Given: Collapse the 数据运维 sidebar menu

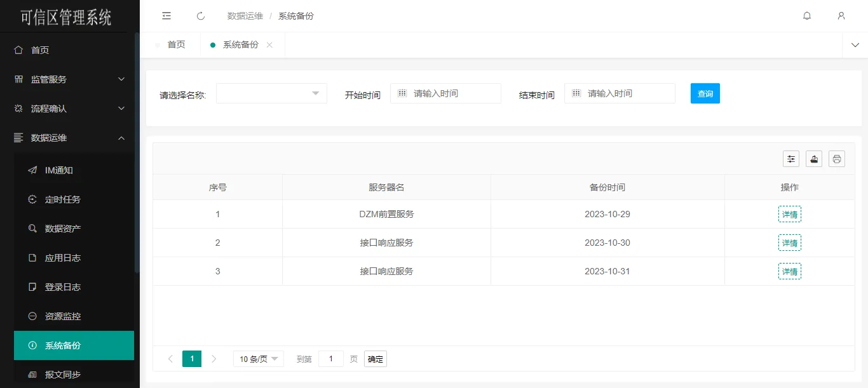Looking at the screenshot, I should (70, 138).
